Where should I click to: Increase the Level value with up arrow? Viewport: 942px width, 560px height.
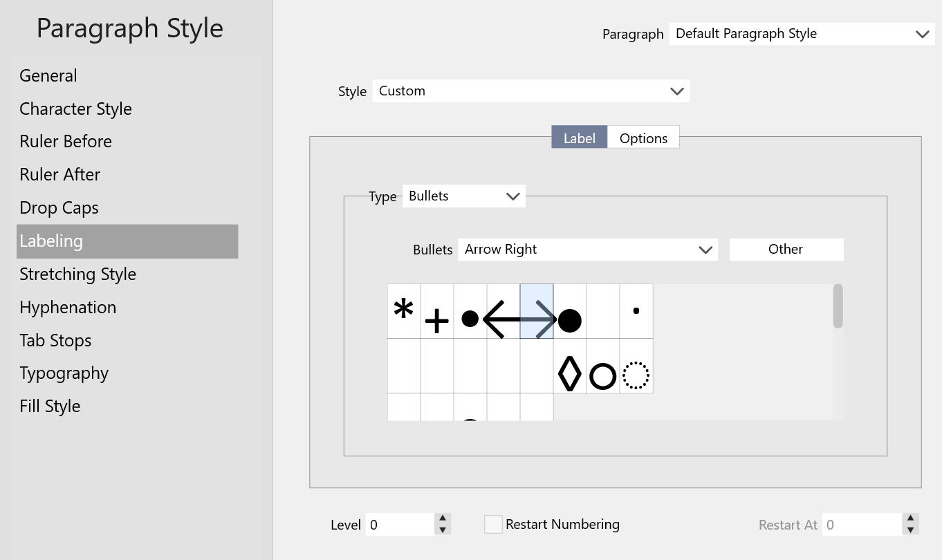click(443, 519)
